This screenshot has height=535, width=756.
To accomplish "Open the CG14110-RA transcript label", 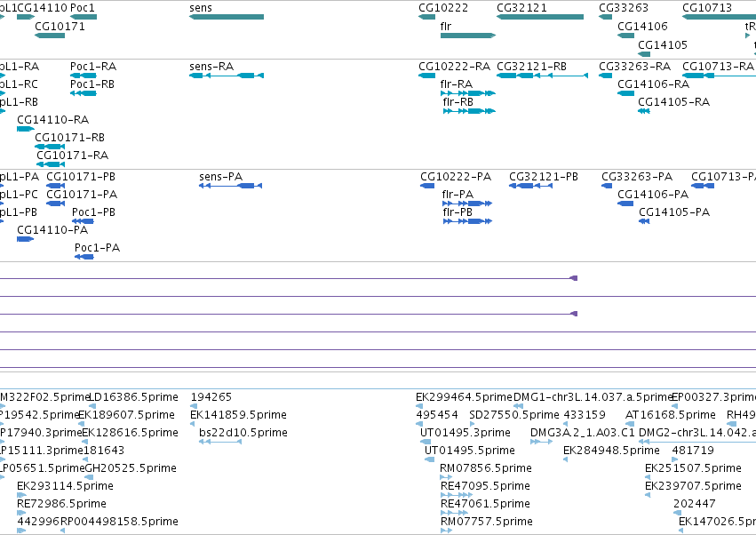I will click(x=52, y=120).
